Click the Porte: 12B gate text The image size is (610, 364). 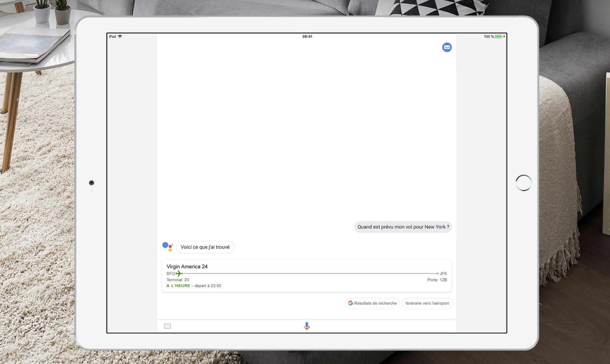437,280
